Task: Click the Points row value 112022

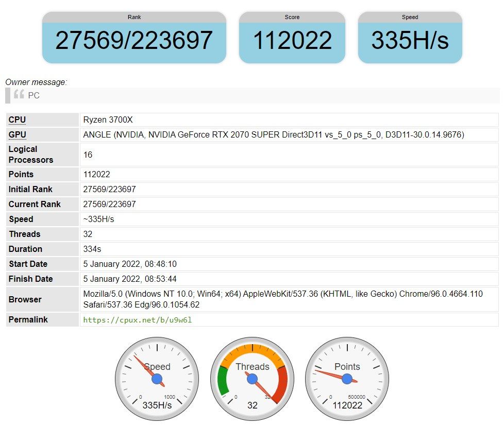Action: click(x=96, y=175)
